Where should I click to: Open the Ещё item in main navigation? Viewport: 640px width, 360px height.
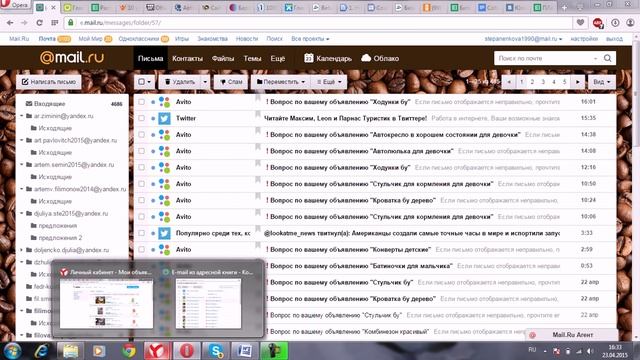[278, 58]
